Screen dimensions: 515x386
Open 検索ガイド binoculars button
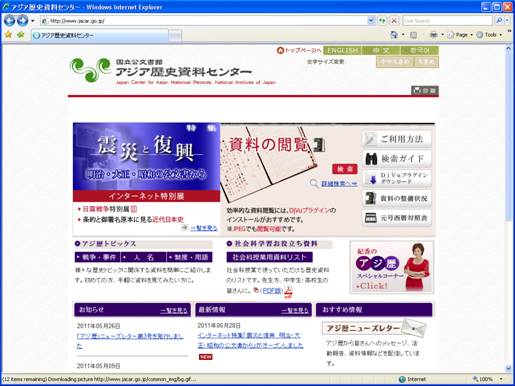397,159
